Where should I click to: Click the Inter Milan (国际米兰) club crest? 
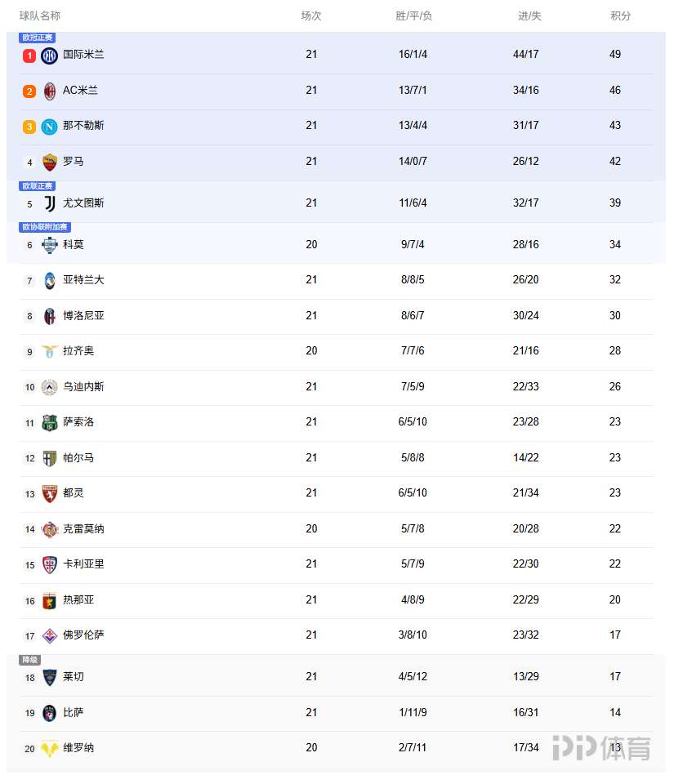point(50,56)
